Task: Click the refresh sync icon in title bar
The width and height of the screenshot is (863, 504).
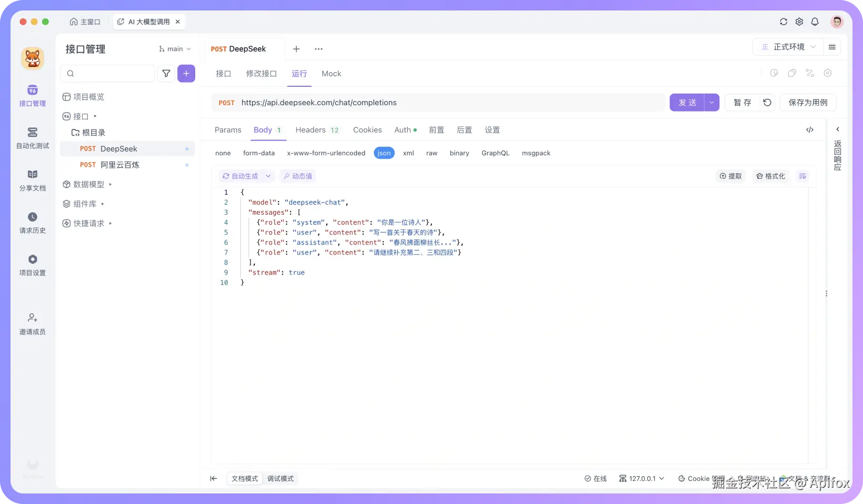Action: pyautogui.click(x=784, y=22)
